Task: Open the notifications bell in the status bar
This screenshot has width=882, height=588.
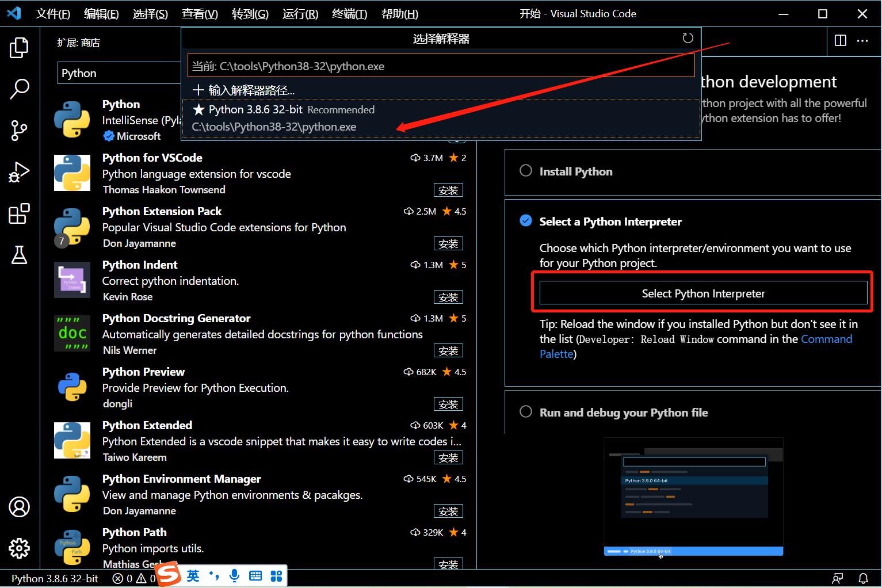Action: pyautogui.click(x=864, y=578)
